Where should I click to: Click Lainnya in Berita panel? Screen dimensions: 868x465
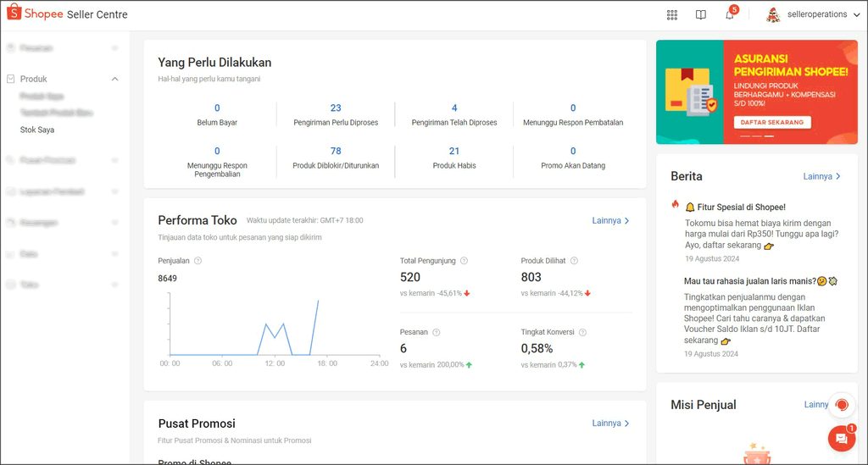(821, 176)
